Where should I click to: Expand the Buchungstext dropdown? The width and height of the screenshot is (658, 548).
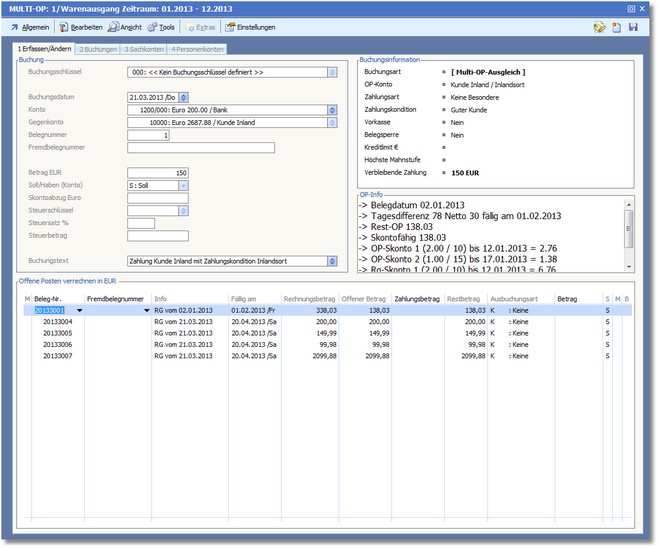tap(331, 261)
